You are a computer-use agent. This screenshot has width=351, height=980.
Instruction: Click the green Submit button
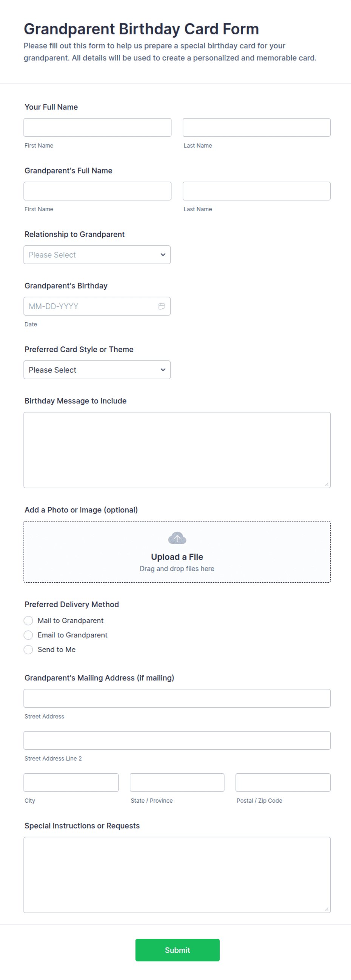pyautogui.click(x=177, y=950)
